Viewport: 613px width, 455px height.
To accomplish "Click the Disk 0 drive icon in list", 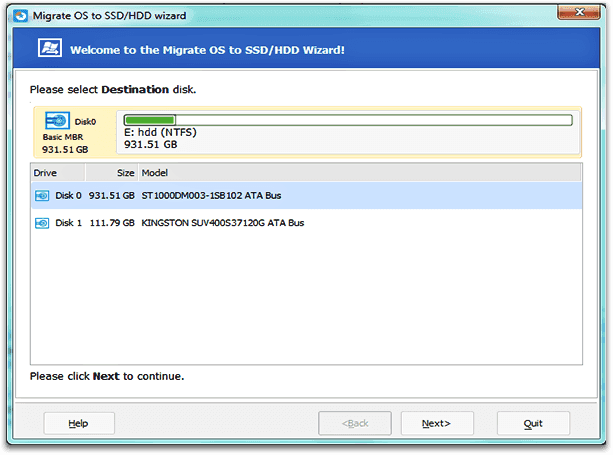I will 42,195.
